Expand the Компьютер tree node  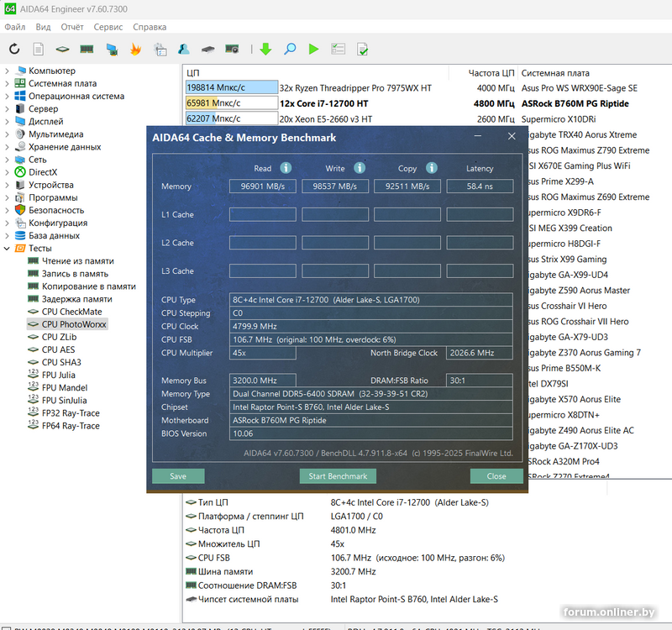coord(7,71)
